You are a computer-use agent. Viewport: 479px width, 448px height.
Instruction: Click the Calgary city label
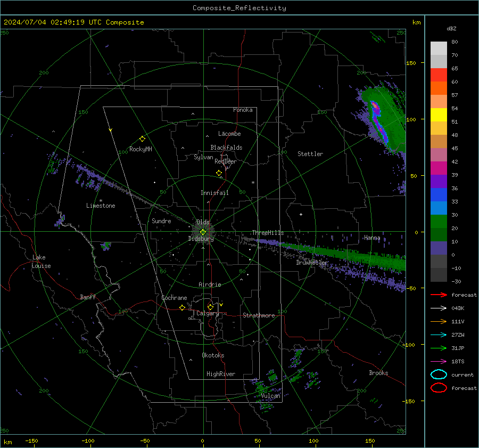point(208,313)
